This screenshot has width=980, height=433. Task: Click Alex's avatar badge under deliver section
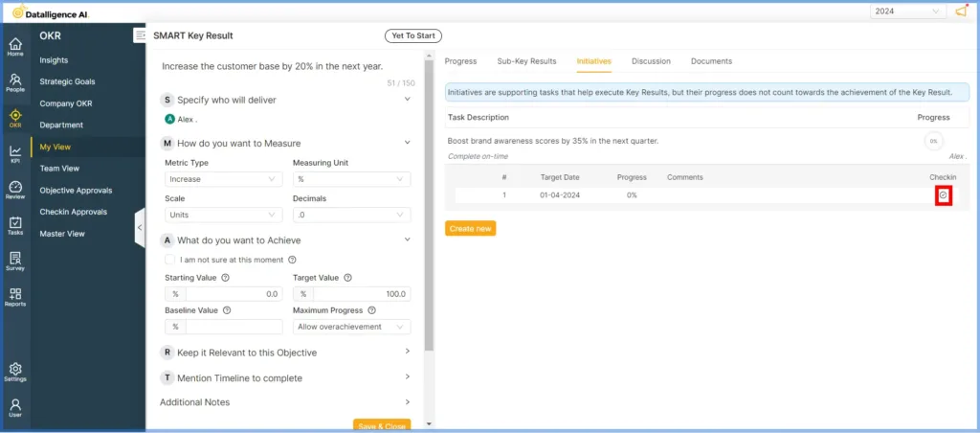(169, 119)
